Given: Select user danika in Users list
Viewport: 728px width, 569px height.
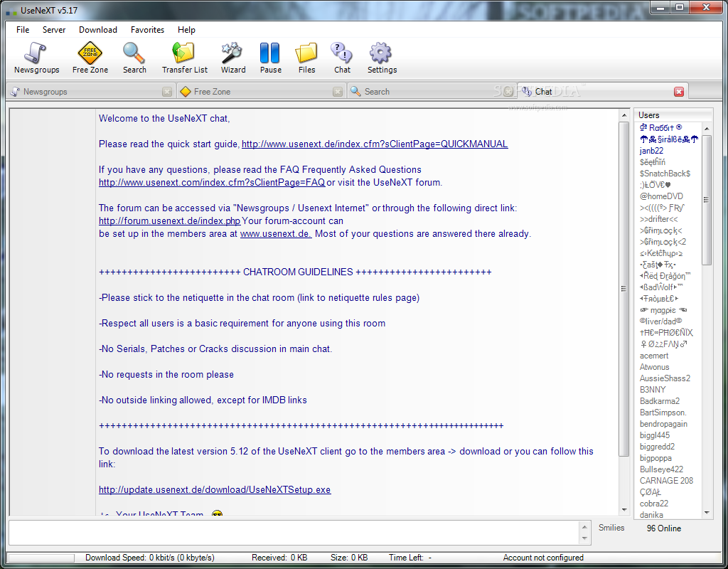Looking at the screenshot, I should pos(651,515).
